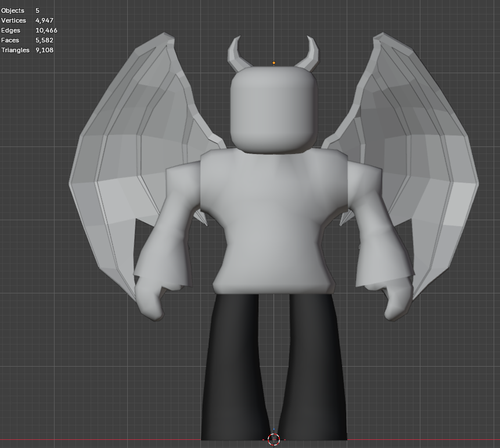500x448 pixels.
Task: Click the Edges 10,466 statistic
Action: tap(29, 30)
